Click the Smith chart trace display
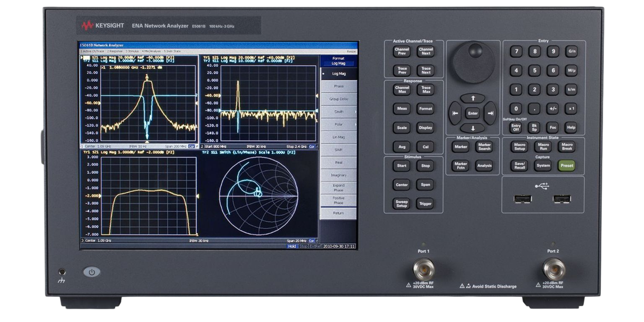Image resolution: width=644 pixels, height=322 pixels. (258, 195)
